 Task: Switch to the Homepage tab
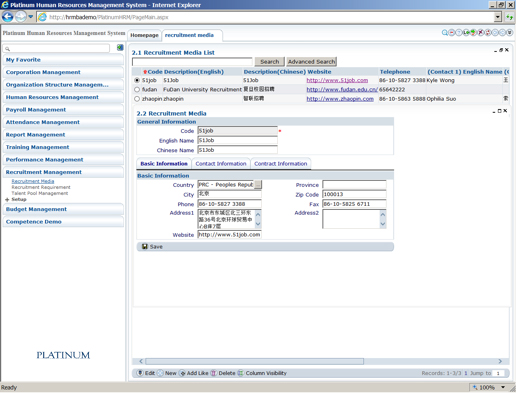[144, 35]
